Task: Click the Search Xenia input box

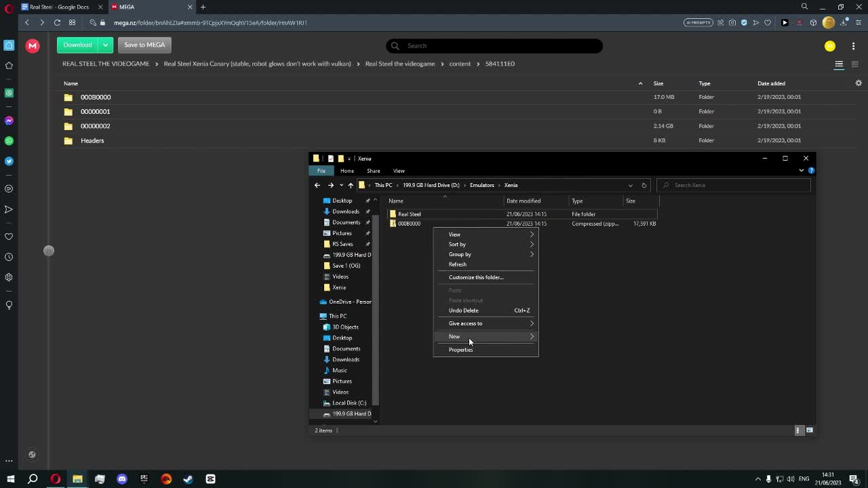Action: (x=732, y=185)
